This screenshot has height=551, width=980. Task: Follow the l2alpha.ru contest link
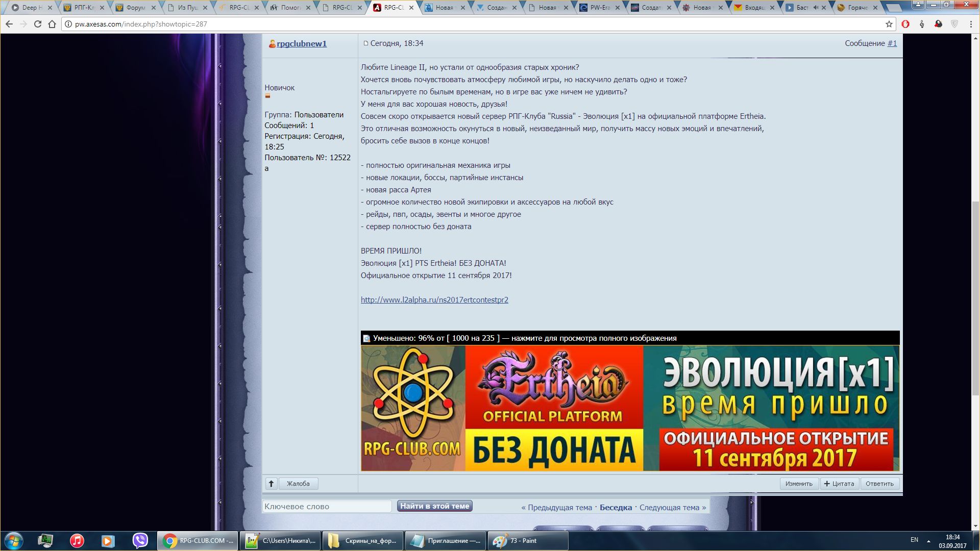coord(434,300)
